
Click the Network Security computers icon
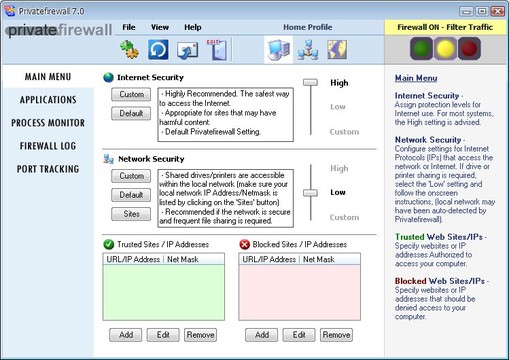tap(109, 159)
